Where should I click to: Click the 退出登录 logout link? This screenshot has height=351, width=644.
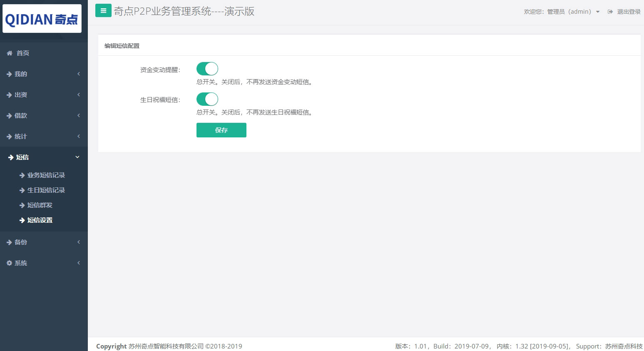(628, 11)
